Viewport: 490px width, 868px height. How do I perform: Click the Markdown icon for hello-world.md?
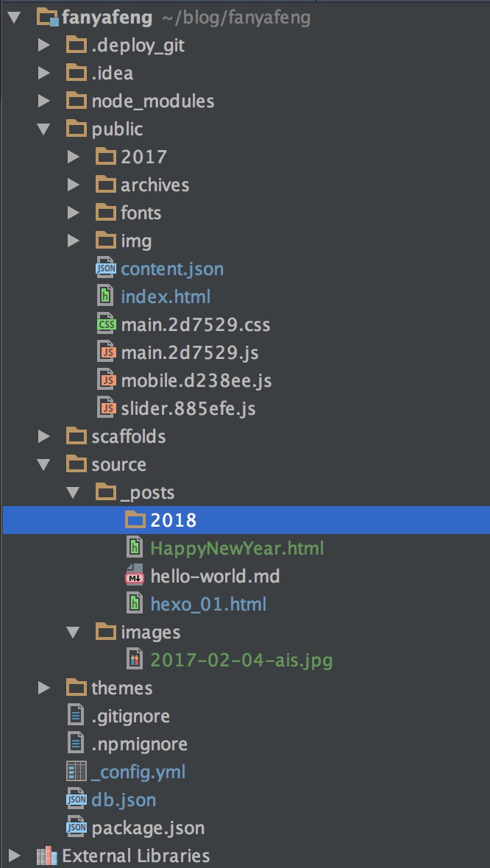135,576
